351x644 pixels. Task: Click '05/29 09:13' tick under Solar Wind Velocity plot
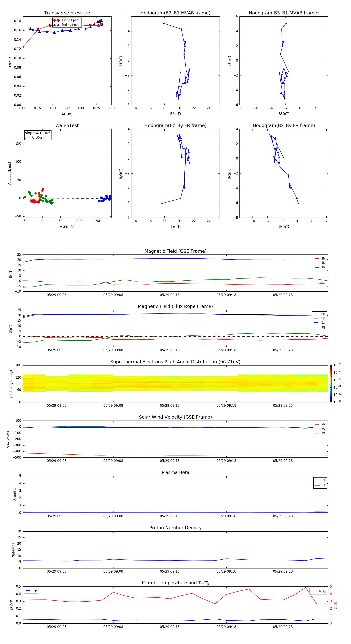pyautogui.click(x=170, y=461)
